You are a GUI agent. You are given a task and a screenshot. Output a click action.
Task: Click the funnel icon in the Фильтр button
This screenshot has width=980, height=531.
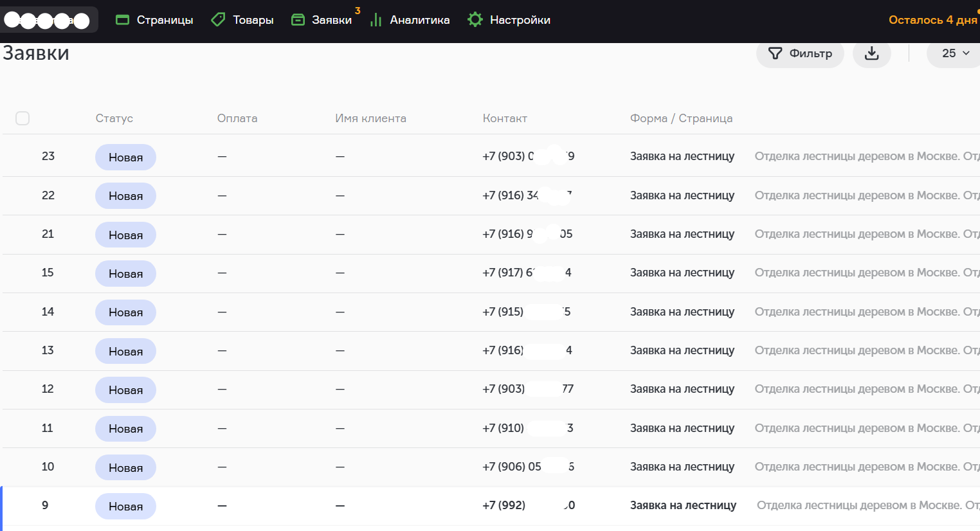click(x=776, y=53)
